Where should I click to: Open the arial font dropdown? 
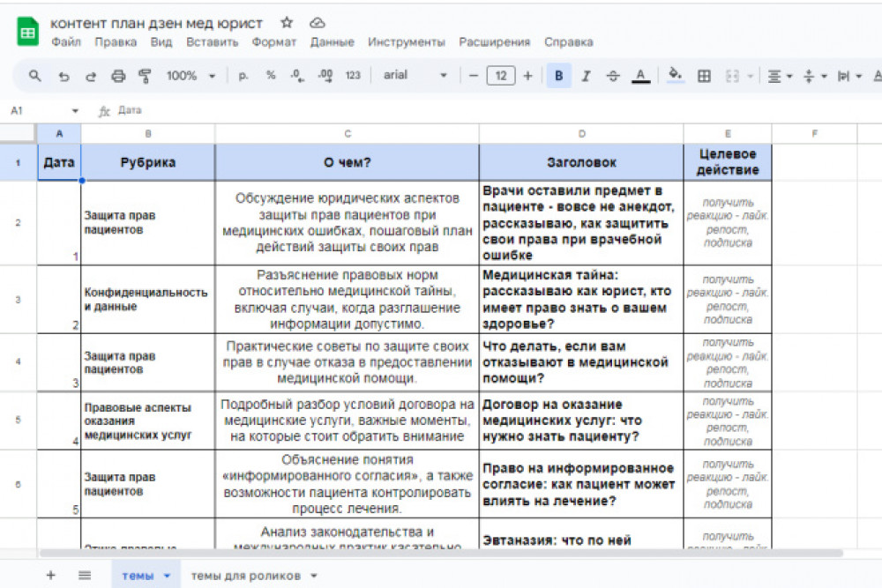pos(415,75)
